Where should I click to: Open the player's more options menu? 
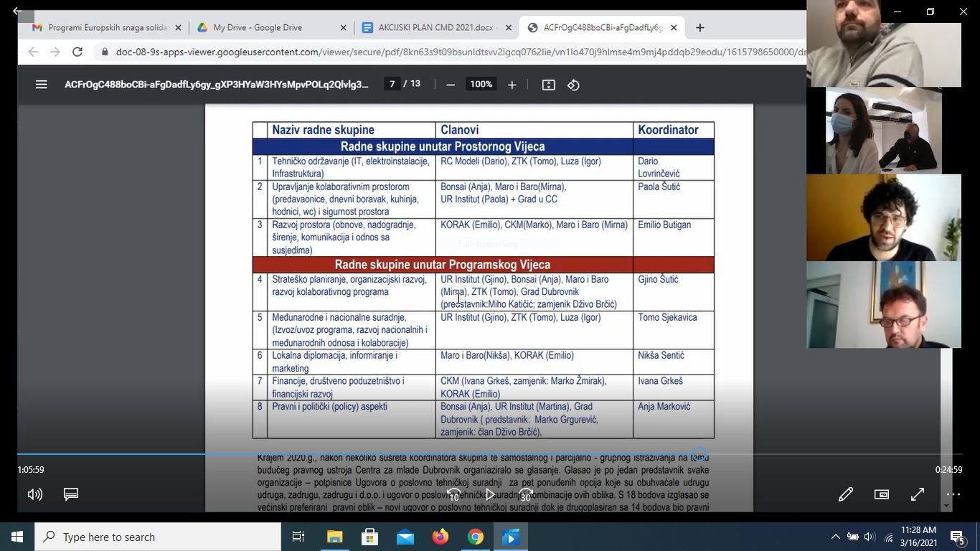(953, 494)
